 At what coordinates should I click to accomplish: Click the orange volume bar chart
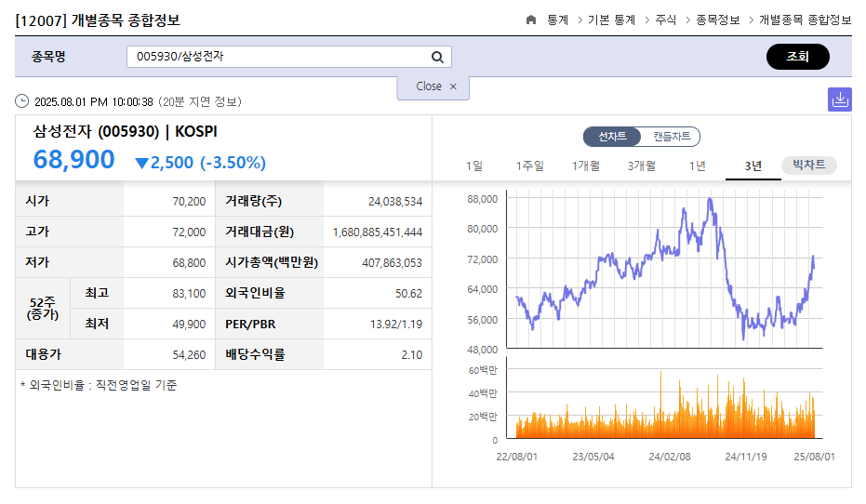[665, 405]
